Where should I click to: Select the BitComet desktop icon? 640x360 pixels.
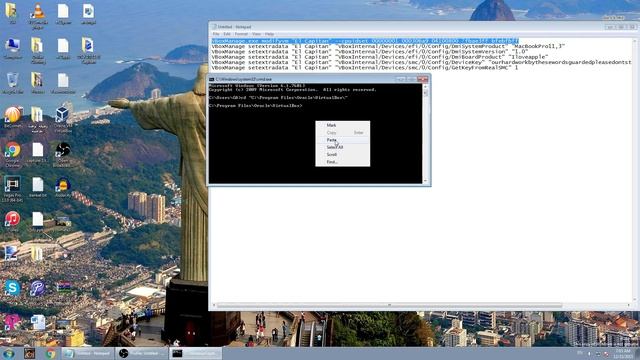click(x=13, y=118)
